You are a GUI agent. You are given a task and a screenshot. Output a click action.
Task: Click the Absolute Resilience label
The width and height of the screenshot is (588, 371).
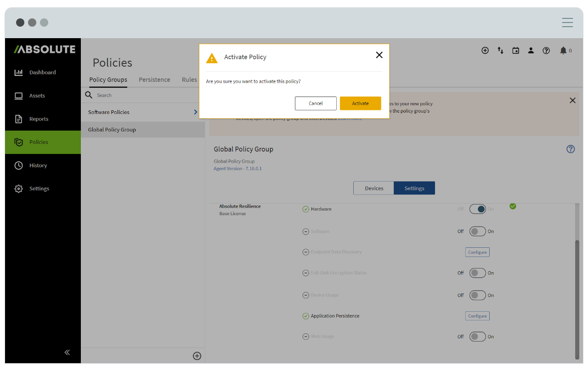coord(240,206)
